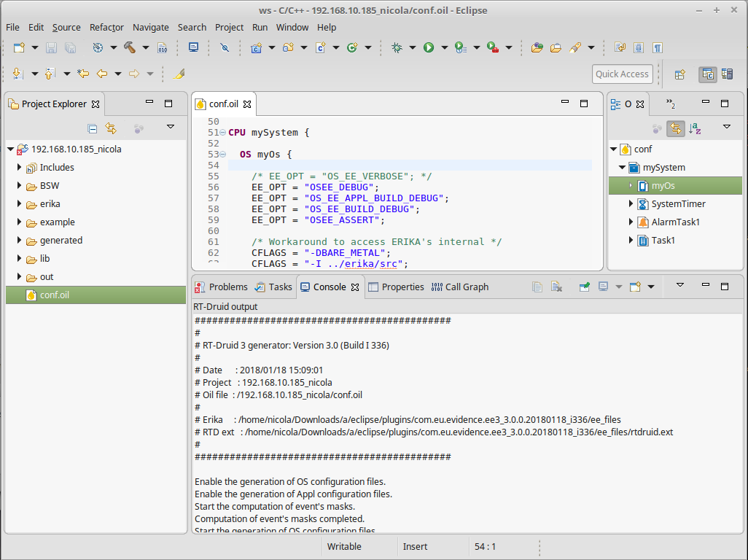Click the Last Edit Location icon
The width and height of the screenshot is (748, 560).
(84, 74)
